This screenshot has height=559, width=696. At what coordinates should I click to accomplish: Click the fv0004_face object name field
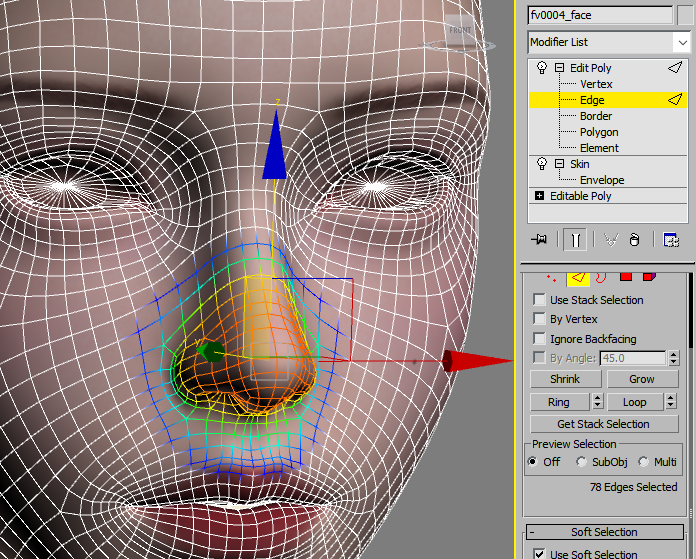pyautogui.click(x=600, y=15)
